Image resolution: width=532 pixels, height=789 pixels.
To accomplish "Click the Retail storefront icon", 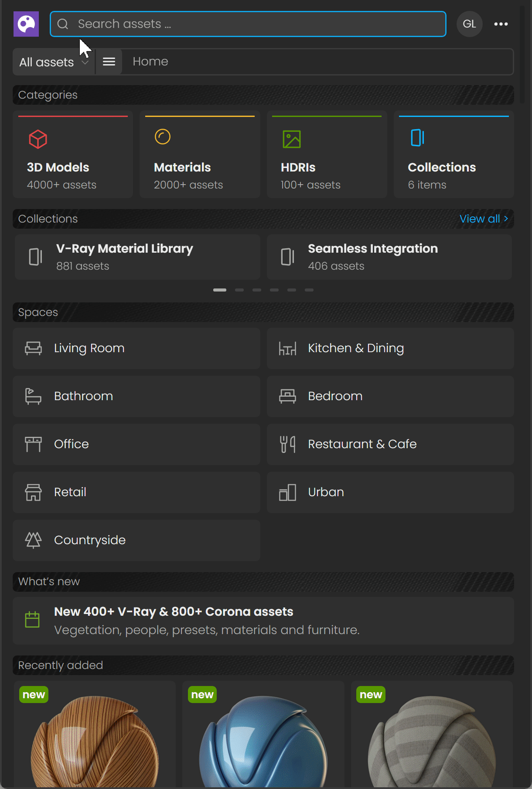I will pyautogui.click(x=34, y=492).
